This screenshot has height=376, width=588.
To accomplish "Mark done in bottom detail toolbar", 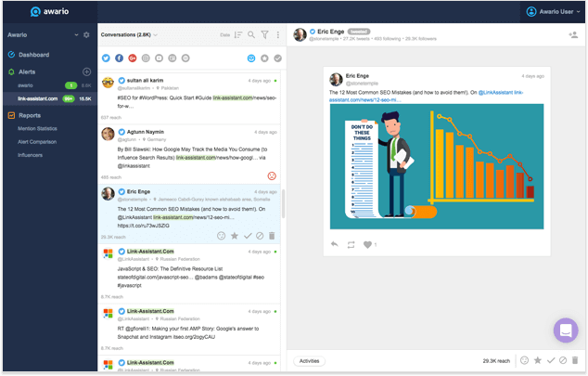I will (551, 360).
